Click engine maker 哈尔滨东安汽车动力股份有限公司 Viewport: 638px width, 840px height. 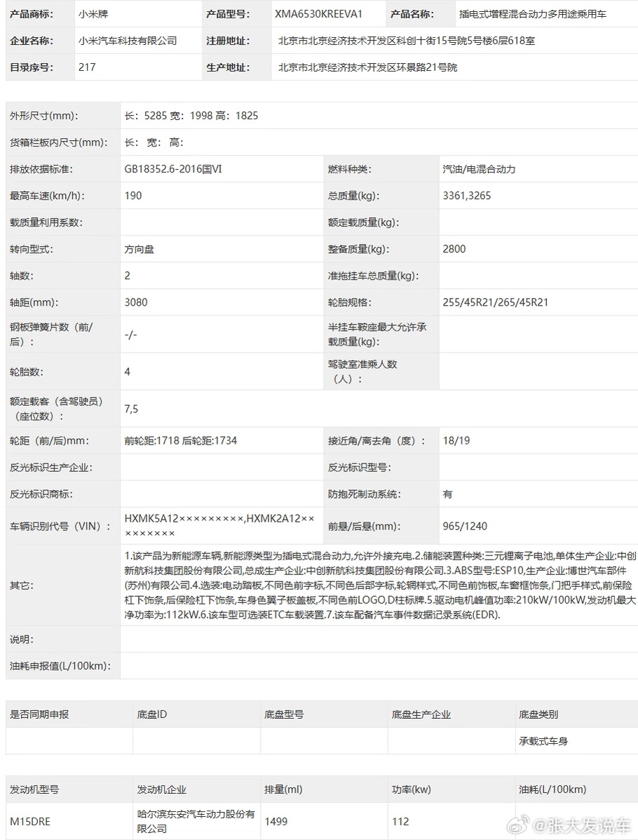pyautogui.click(x=196, y=821)
